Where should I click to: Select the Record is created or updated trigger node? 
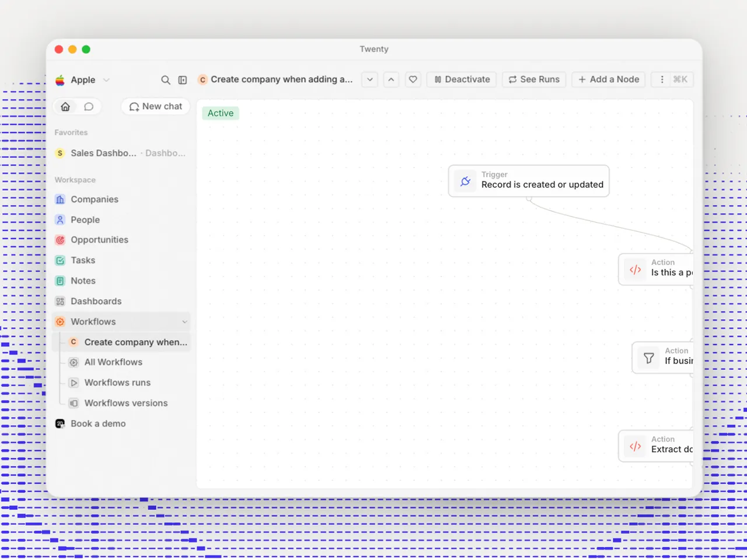coord(529,181)
